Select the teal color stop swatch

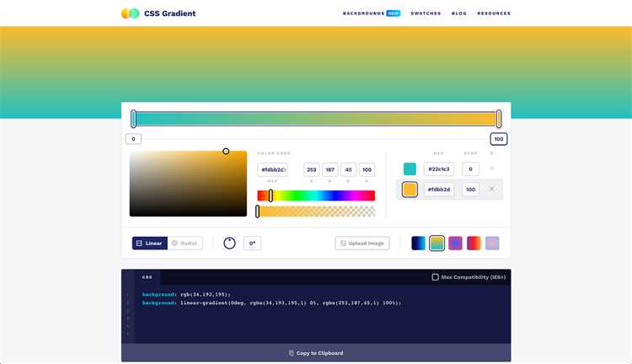tap(410, 169)
